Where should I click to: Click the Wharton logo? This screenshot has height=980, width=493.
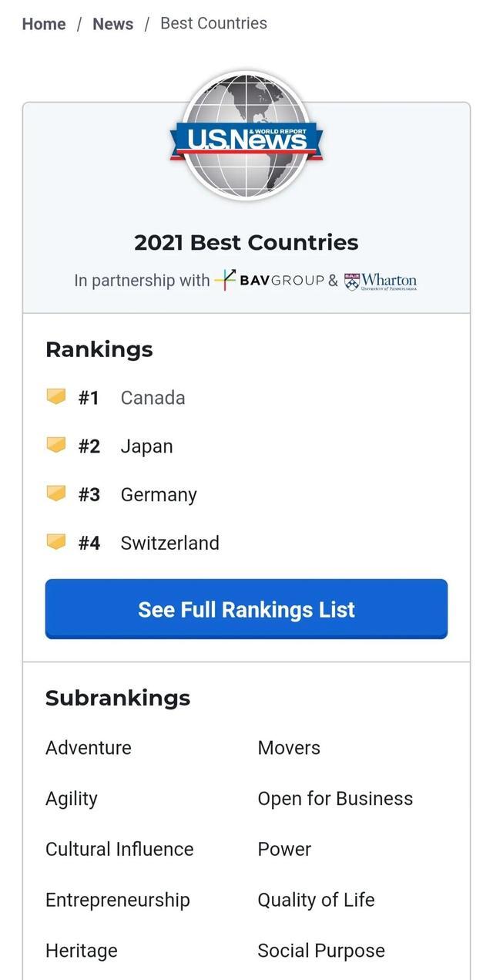381,281
